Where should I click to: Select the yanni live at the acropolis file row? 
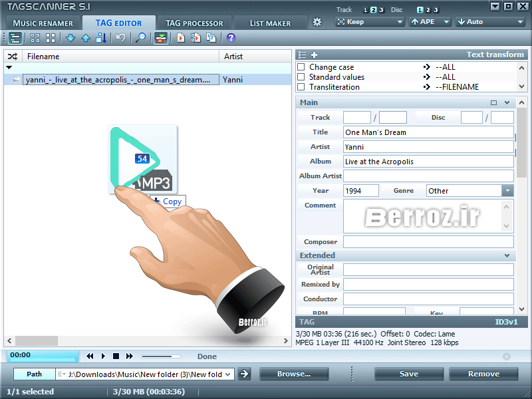(x=148, y=80)
